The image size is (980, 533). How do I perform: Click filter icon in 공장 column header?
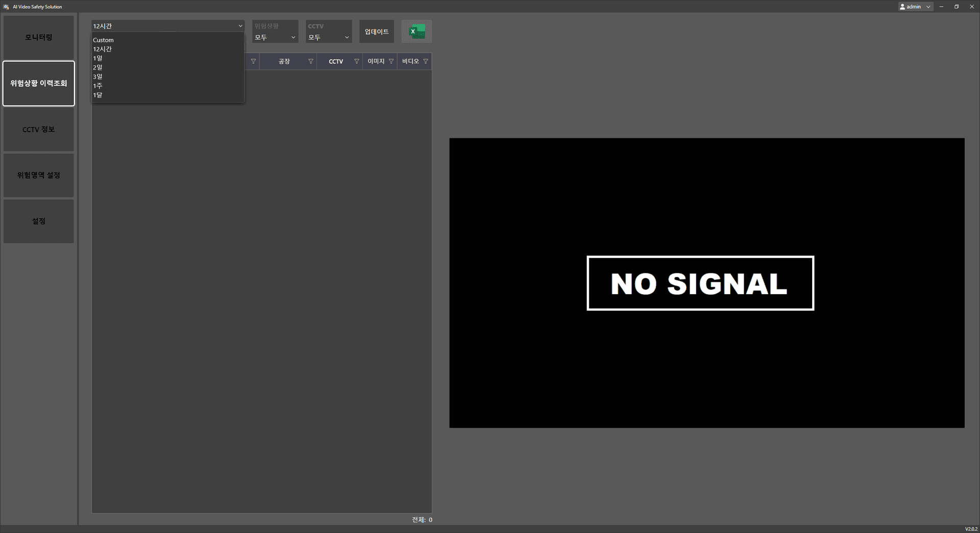tap(310, 61)
